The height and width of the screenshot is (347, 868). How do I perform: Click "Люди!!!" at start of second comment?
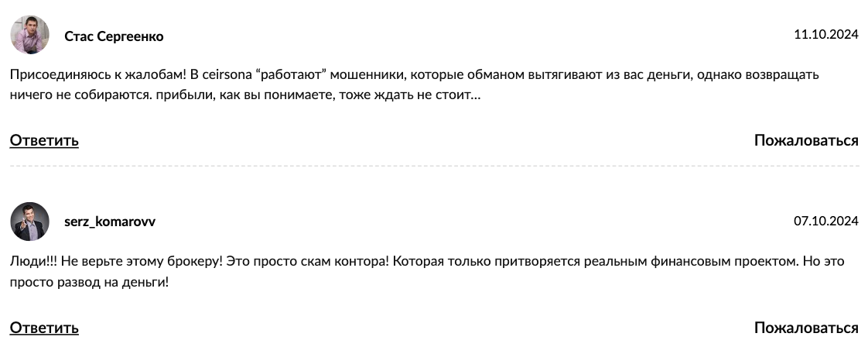[x=32, y=261]
